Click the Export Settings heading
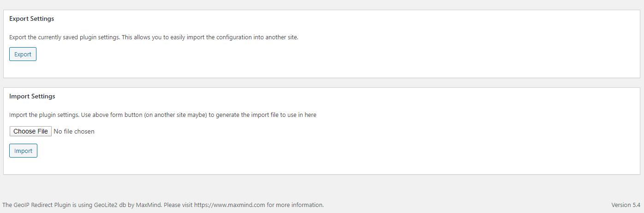The width and height of the screenshot is (644, 213). (31, 19)
